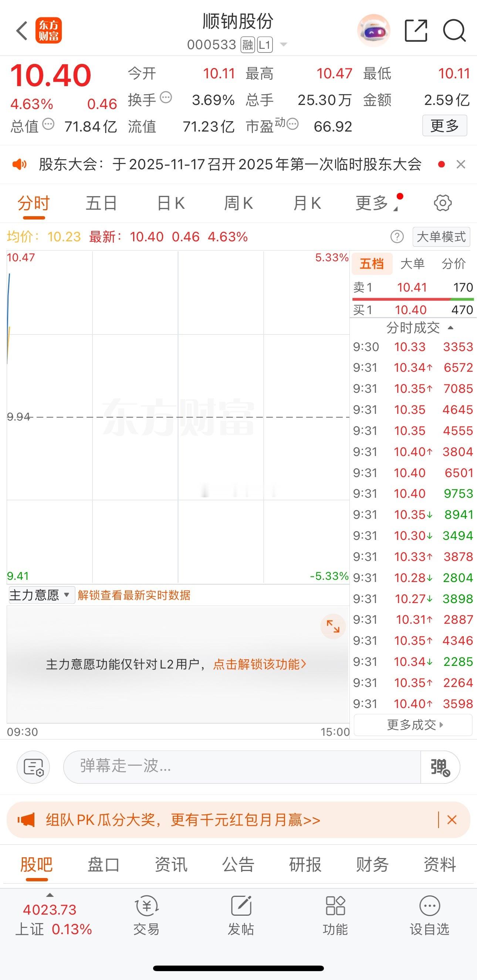Open the 主力意愿 indicator dropdown
The height and width of the screenshot is (980, 477).
coord(41,595)
